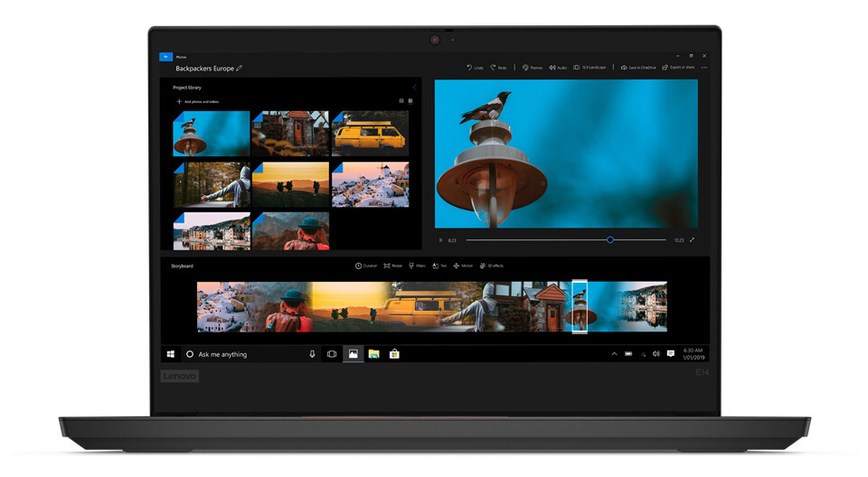
Task: Save the project in OneDrive
Action: [x=638, y=68]
